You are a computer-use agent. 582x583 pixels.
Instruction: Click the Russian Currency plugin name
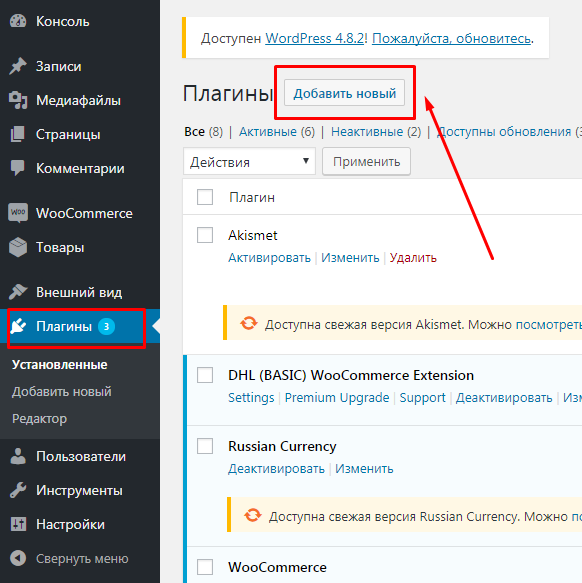tap(282, 446)
